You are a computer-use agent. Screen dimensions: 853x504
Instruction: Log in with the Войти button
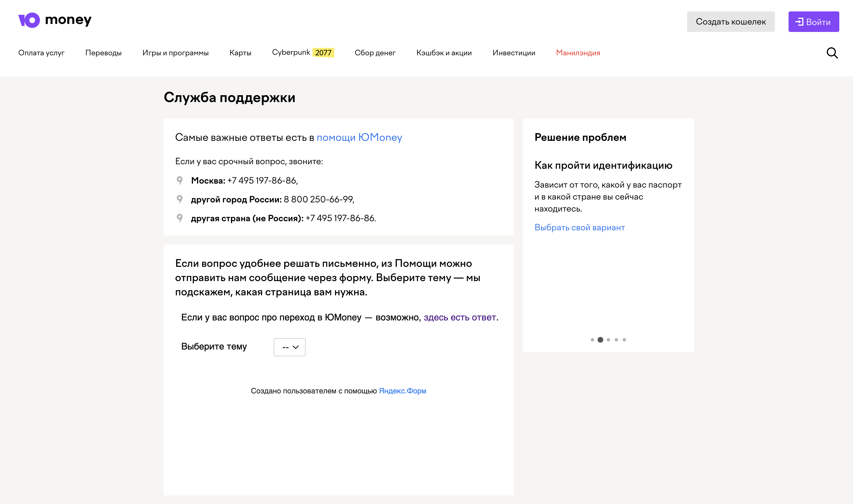click(x=814, y=22)
